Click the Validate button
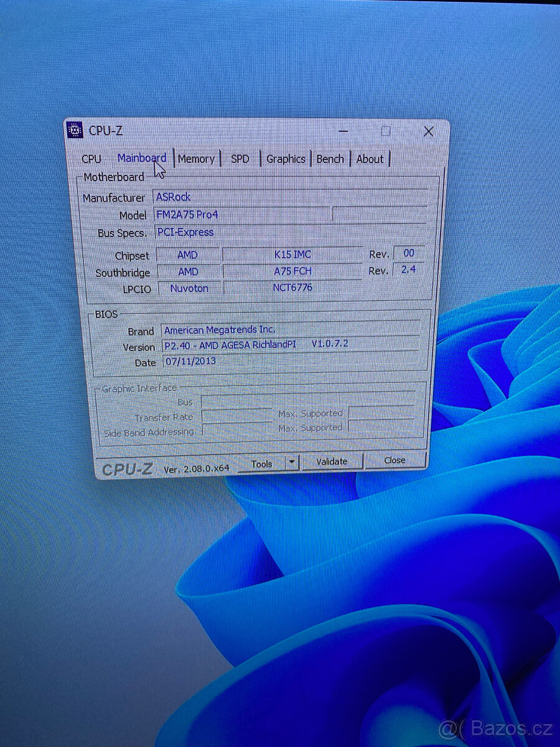This screenshot has width=560, height=747. coord(332,461)
